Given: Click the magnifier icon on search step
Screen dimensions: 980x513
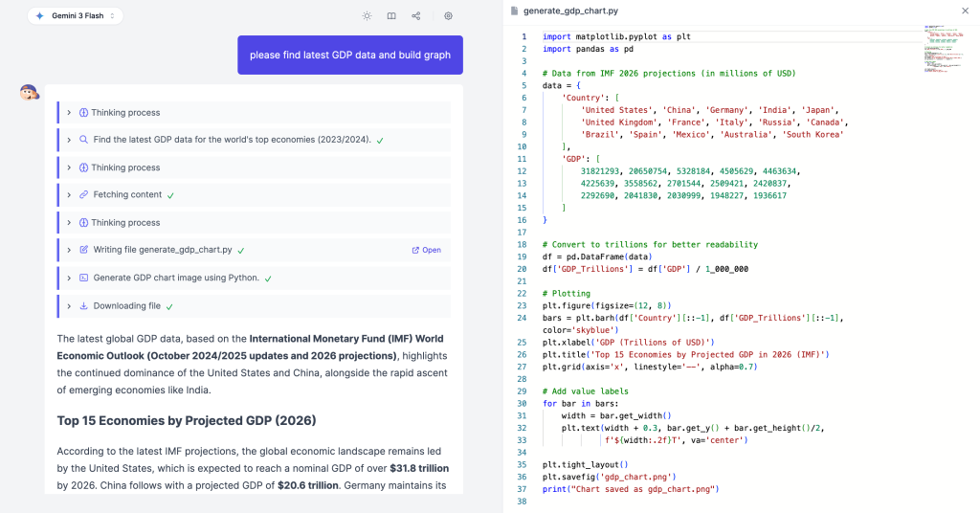Looking at the screenshot, I should click(83, 140).
